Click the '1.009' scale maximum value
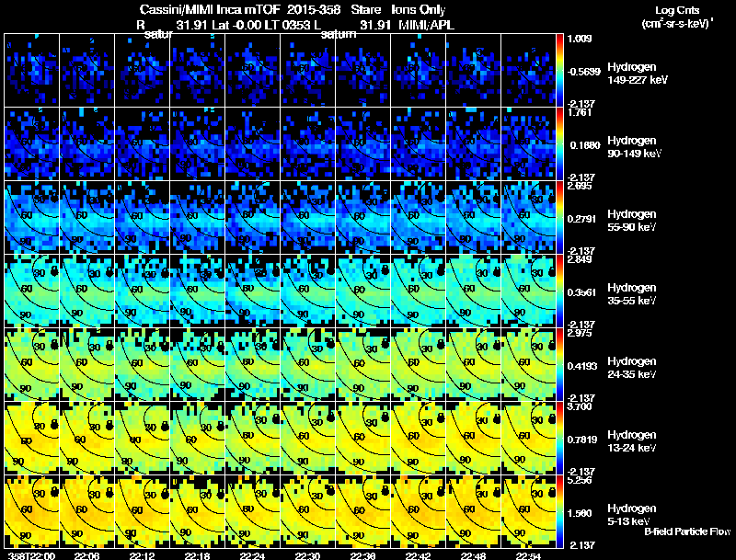This screenshot has height=560, width=736. [x=580, y=39]
